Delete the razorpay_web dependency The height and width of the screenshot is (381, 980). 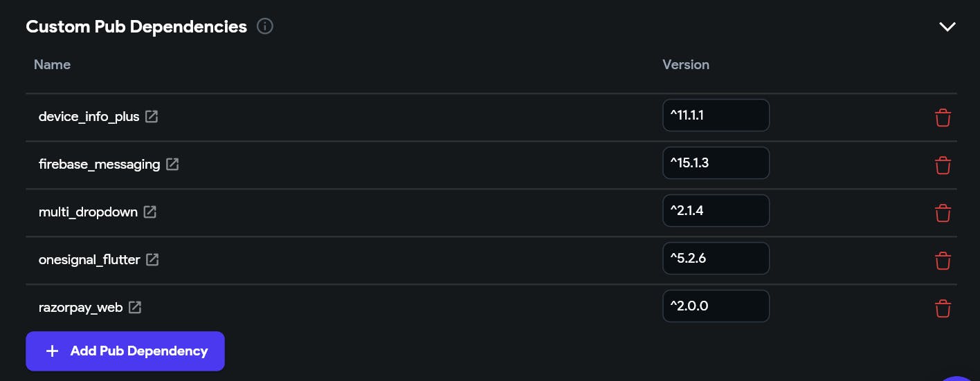(x=943, y=308)
